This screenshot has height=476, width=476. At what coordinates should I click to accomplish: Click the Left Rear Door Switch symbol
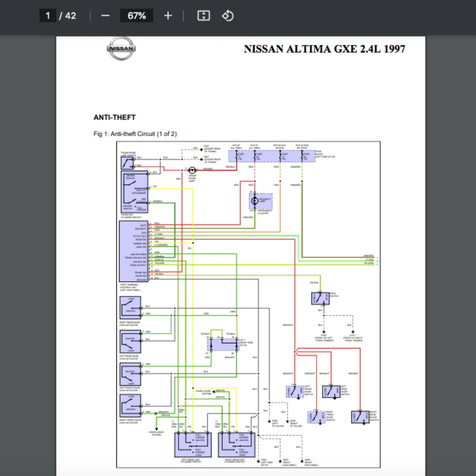point(331,392)
